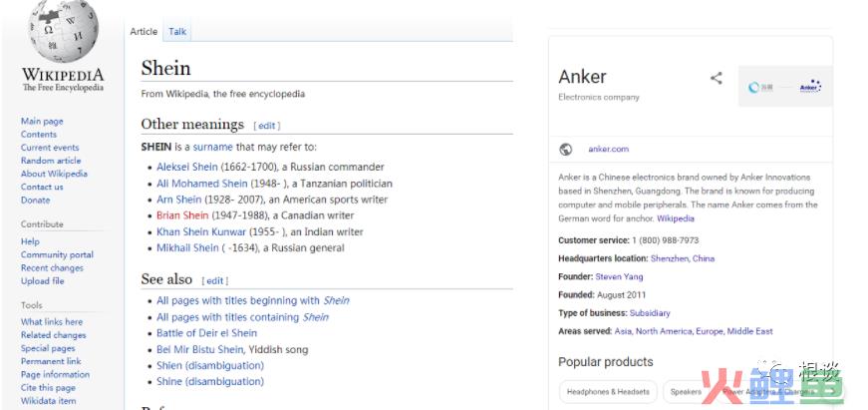Viewport: 868px width, 410px height.
Task: Edit the See also section
Action: pos(215,281)
